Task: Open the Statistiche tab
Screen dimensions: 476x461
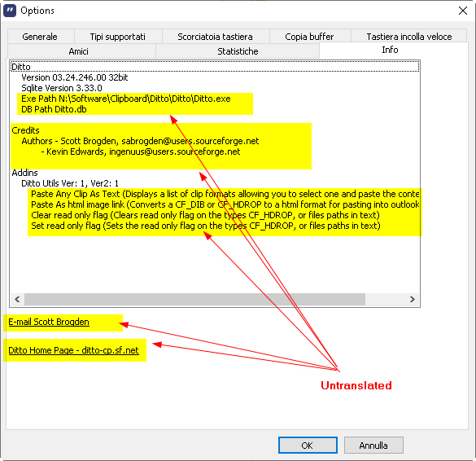Action: (x=238, y=51)
